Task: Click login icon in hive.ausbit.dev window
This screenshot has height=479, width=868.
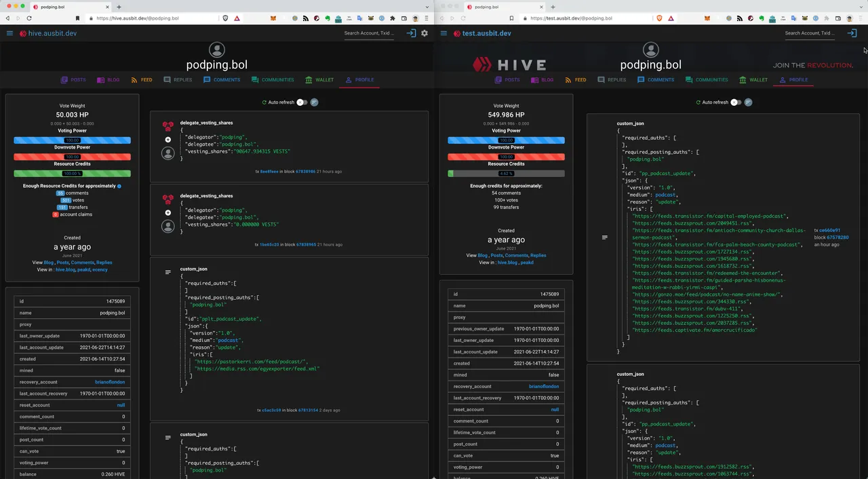Action: [x=411, y=33]
